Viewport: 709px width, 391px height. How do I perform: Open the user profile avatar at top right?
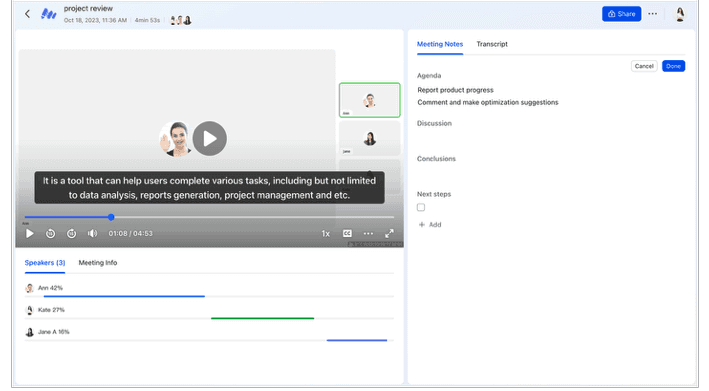point(680,14)
